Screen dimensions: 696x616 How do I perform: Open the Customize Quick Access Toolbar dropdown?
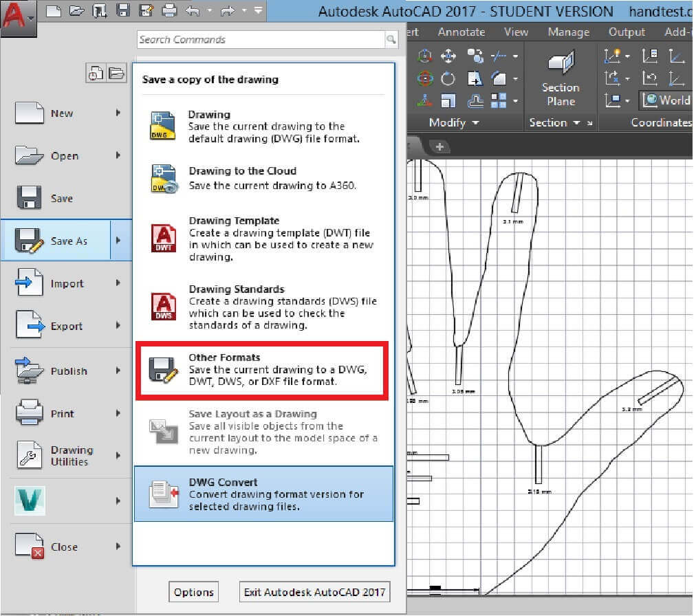[259, 10]
